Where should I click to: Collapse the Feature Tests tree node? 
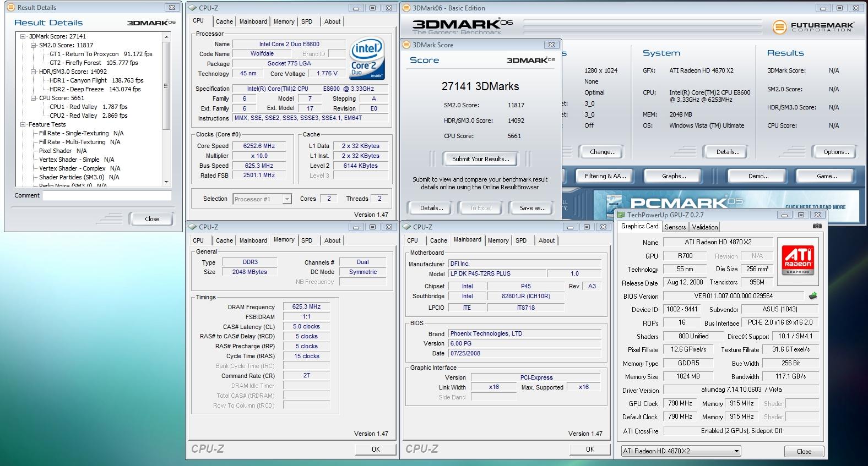tap(23, 124)
